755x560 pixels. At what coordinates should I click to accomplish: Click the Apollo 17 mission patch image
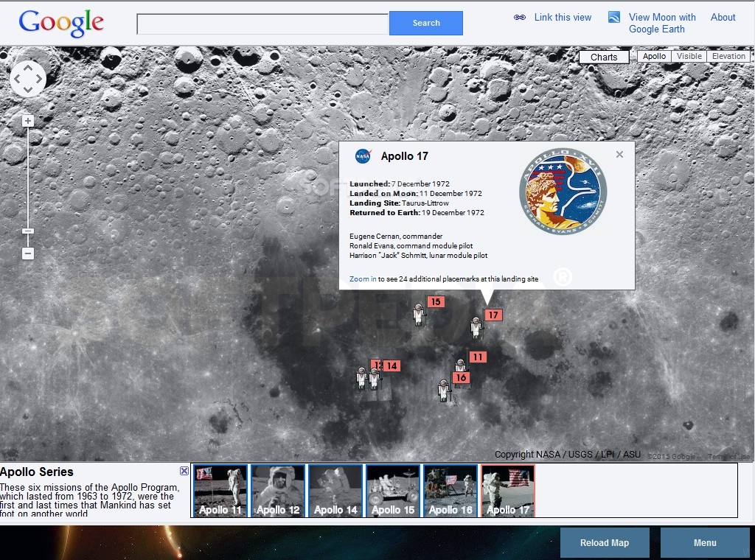563,191
